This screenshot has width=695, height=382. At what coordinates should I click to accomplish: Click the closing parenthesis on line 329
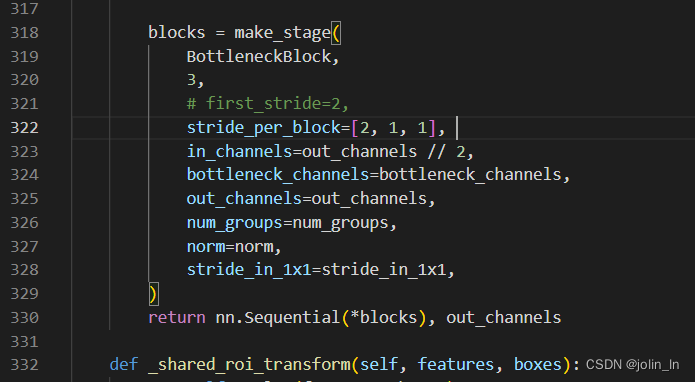[153, 294]
